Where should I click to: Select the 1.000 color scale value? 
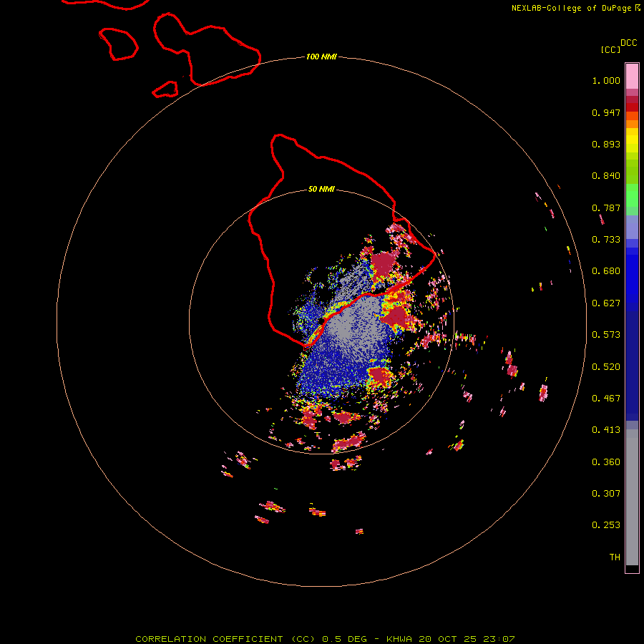(x=606, y=80)
